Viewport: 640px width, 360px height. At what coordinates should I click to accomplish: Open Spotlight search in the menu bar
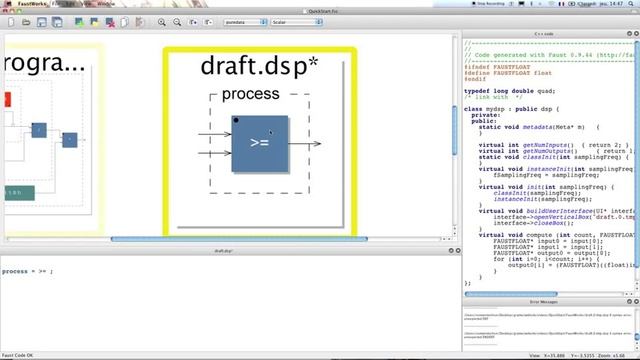631,4
